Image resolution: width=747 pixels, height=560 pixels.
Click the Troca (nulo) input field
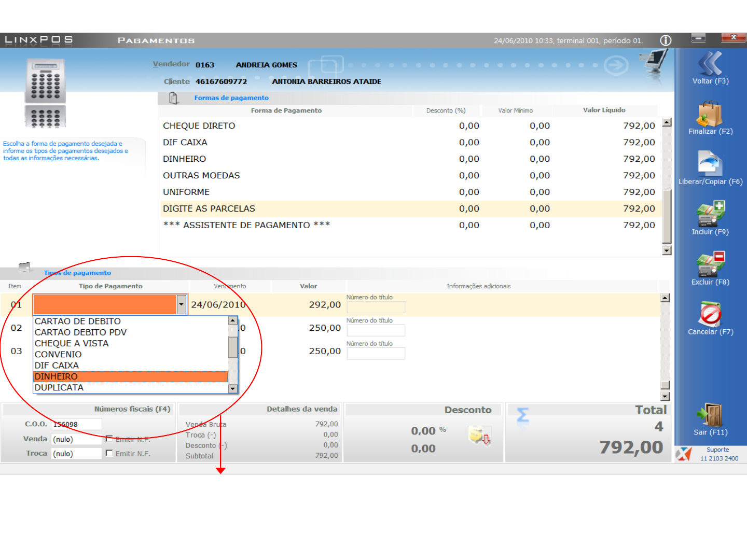76,453
